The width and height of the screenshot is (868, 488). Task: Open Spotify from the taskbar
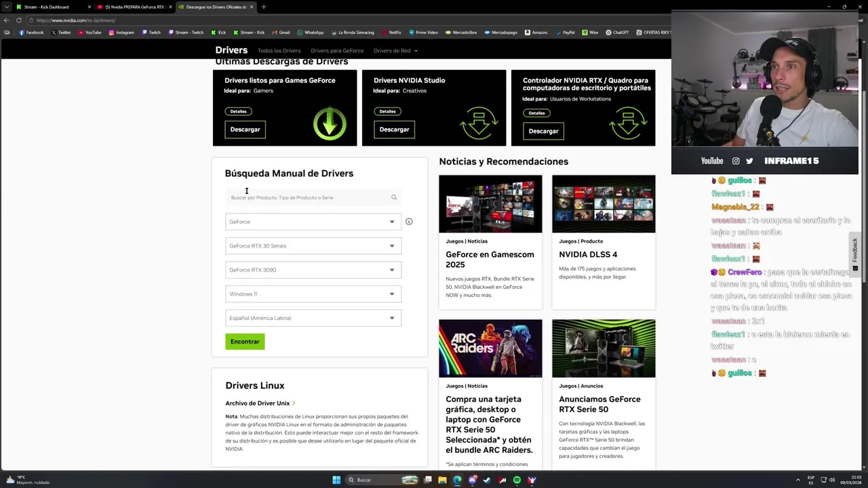point(517,480)
